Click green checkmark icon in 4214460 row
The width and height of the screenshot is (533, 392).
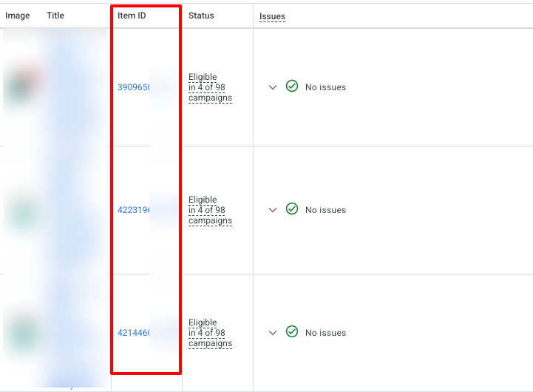[x=292, y=332]
